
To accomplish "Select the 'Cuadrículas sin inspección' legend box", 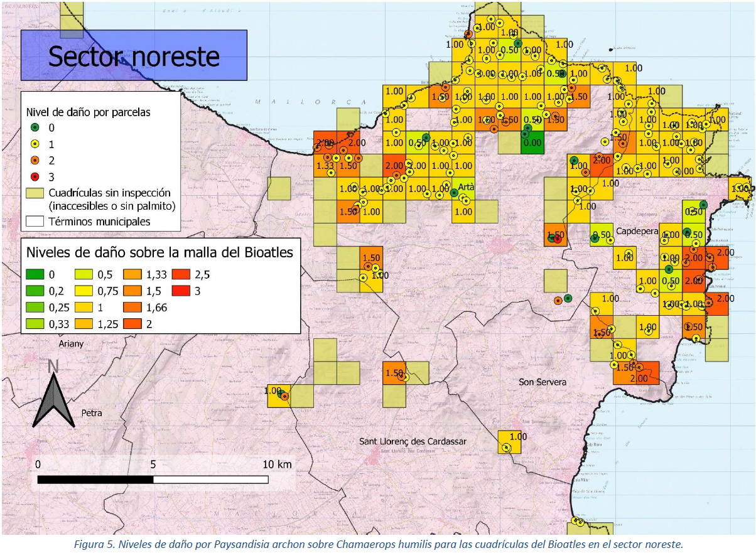I will coord(36,193).
